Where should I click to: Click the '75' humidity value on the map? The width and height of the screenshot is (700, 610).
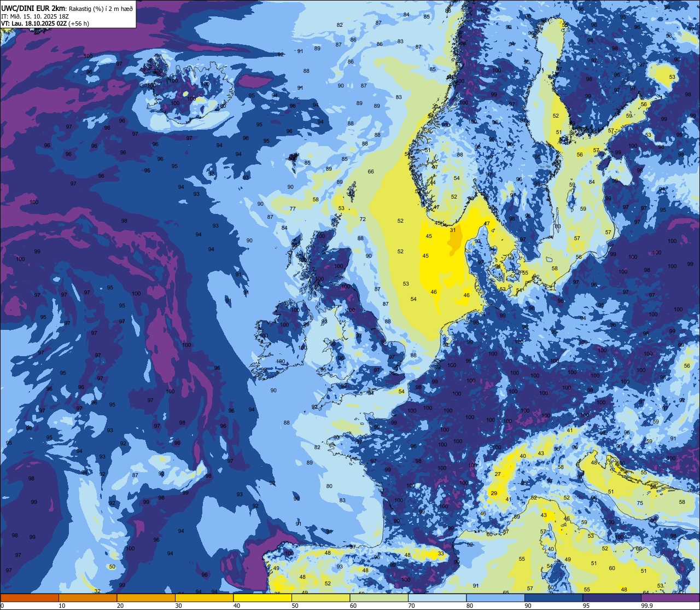click(640, 503)
